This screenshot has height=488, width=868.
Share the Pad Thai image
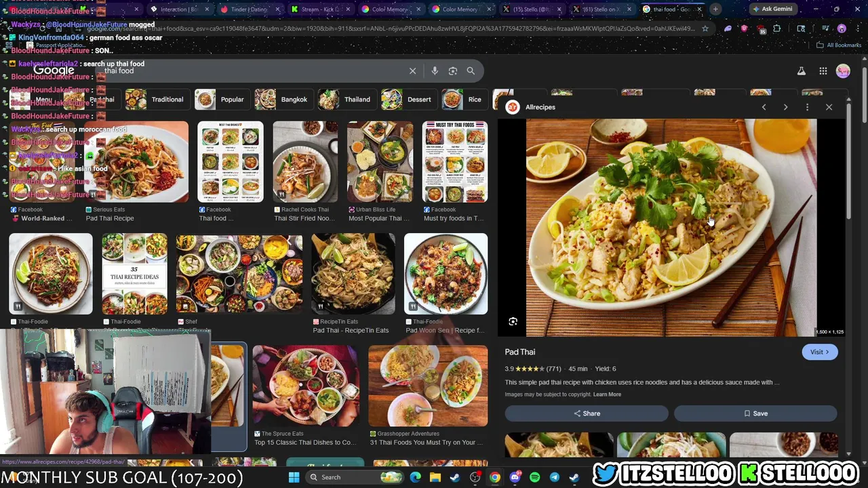(x=587, y=413)
